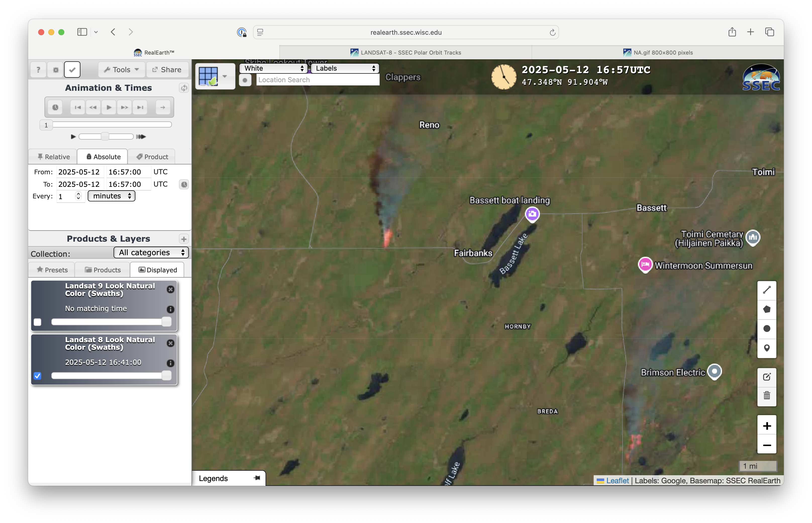The image size is (812, 523).
Task: Expand the basemap selector arrow
Action: [225, 76]
